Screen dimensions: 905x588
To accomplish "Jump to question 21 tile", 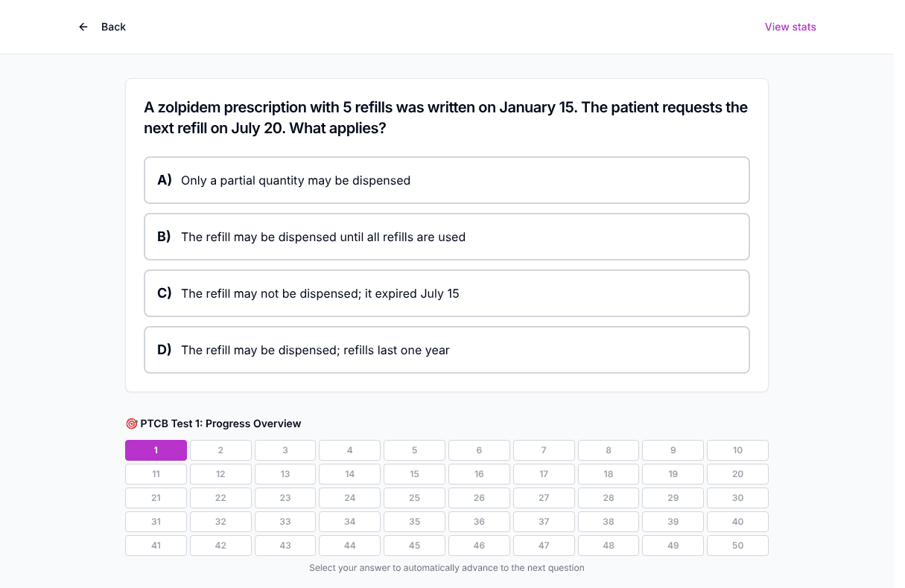I will pyautogui.click(x=156, y=498).
